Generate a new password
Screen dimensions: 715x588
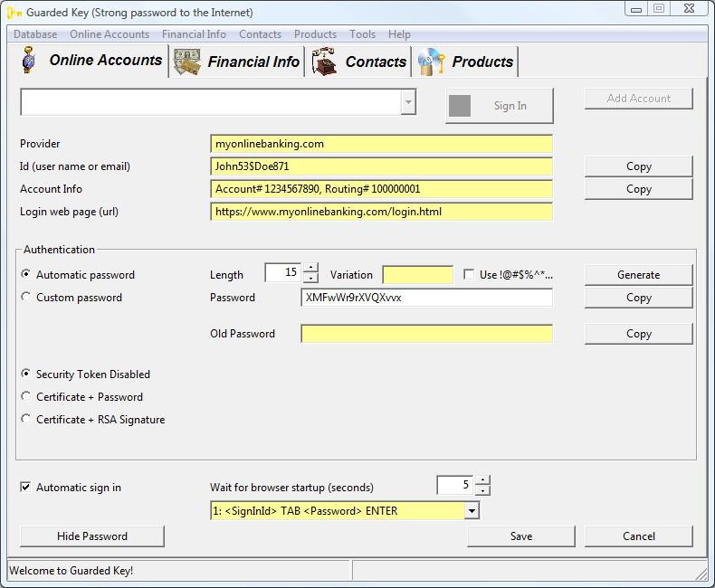click(x=638, y=275)
